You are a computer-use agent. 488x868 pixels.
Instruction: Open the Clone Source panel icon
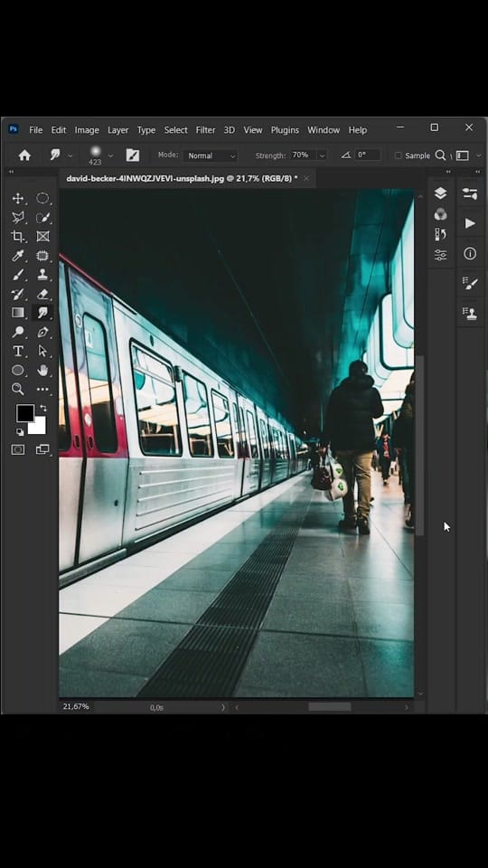pyautogui.click(x=470, y=314)
